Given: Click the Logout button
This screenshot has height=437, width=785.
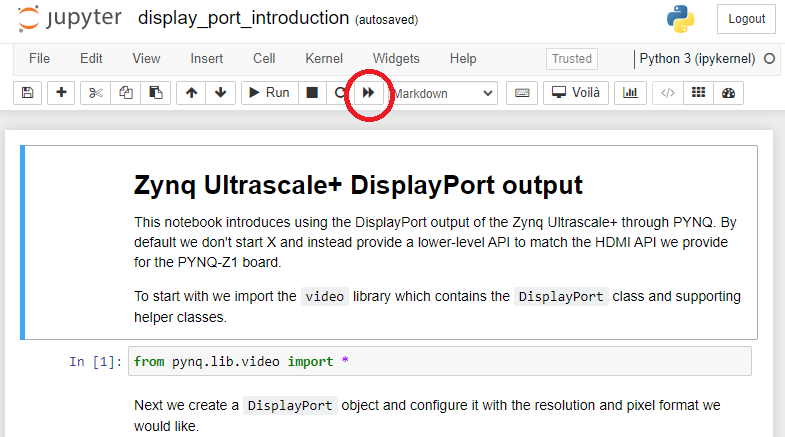Looking at the screenshot, I should (746, 19).
